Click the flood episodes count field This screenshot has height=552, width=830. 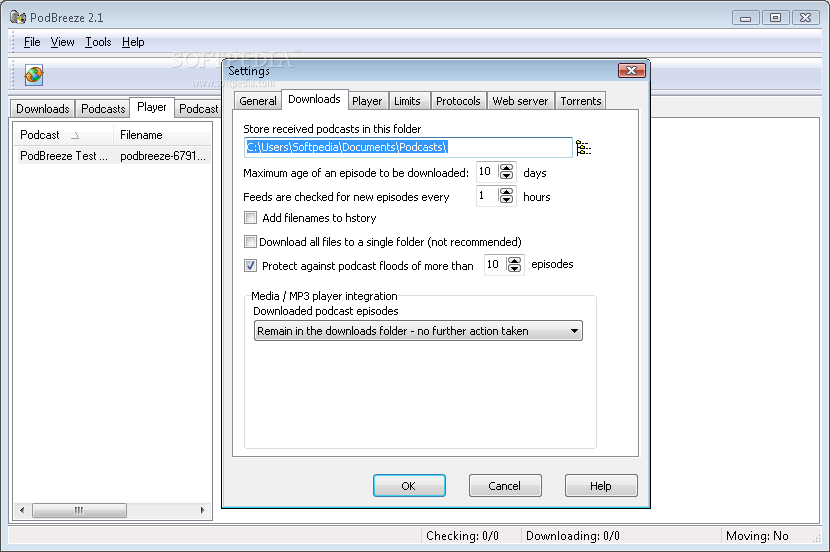tap(495, 265)
